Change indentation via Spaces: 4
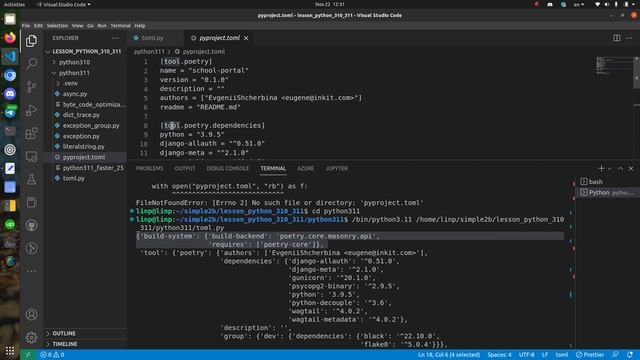 pos(499,355)
